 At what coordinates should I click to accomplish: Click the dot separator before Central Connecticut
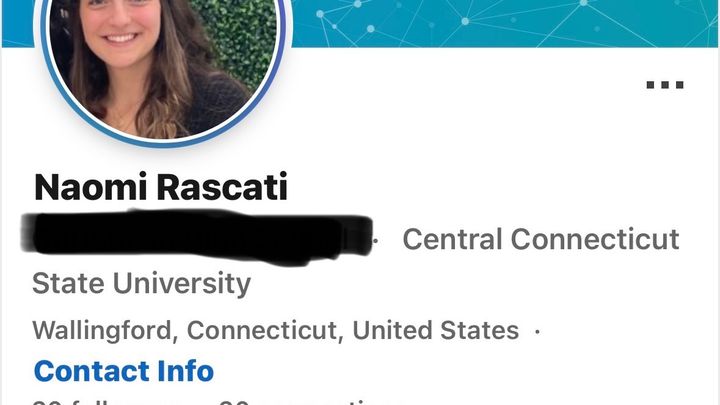(x=376, y=240)
